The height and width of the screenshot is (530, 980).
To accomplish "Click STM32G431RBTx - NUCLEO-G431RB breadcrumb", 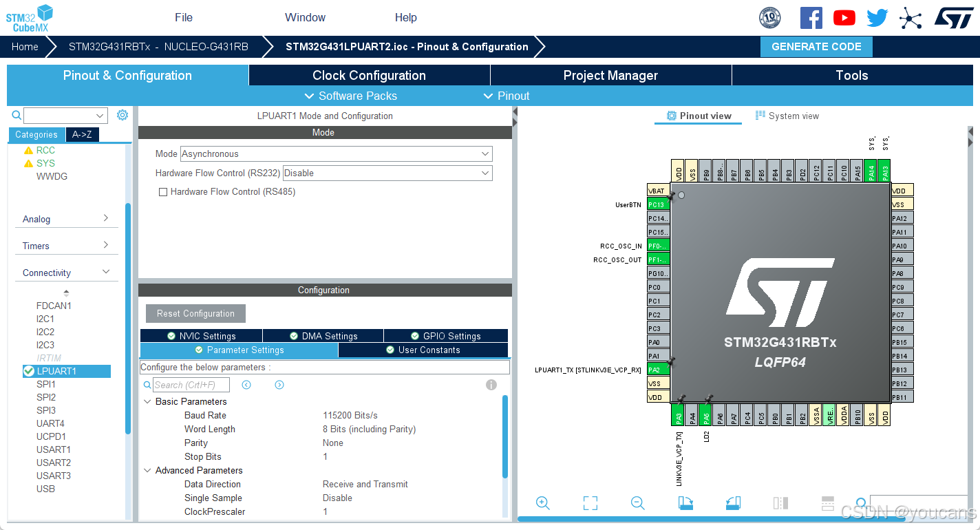I will (x=158, y=47).
